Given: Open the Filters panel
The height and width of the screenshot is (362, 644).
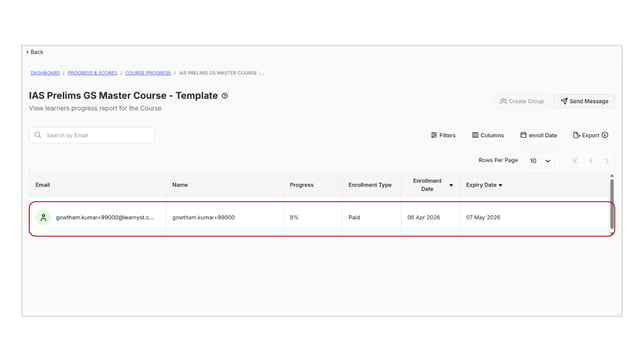Looking at the screenshot, I should pyautogui.click(x=443, y=135).
